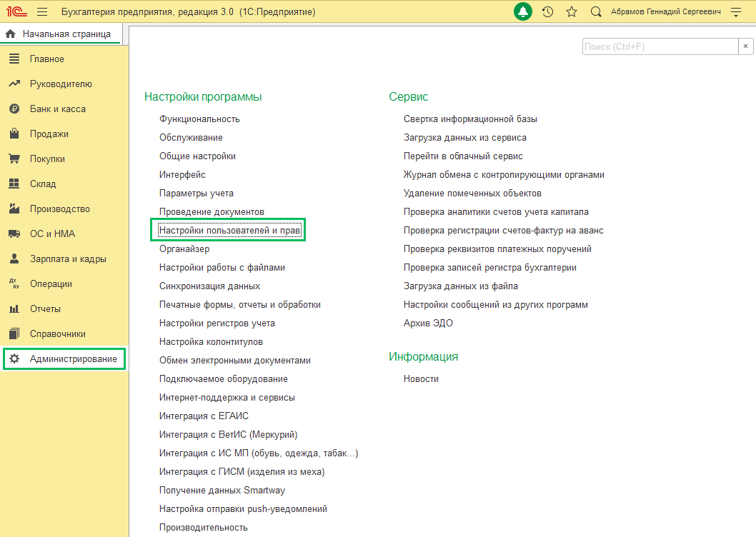Open the Главное section

tap(46, 59)
